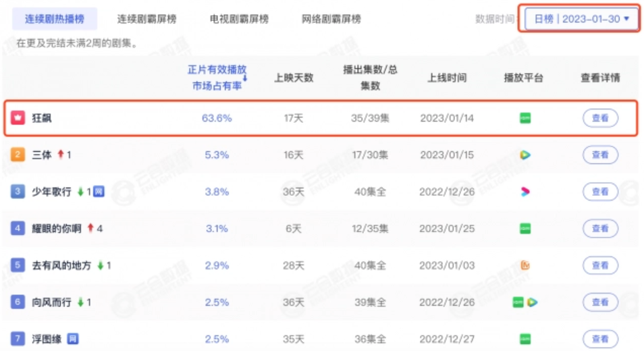Image resolution: width=644 pixels, height=351 pixels.
Task: Click the 35/39集 episode count
Action: point(370,118)
